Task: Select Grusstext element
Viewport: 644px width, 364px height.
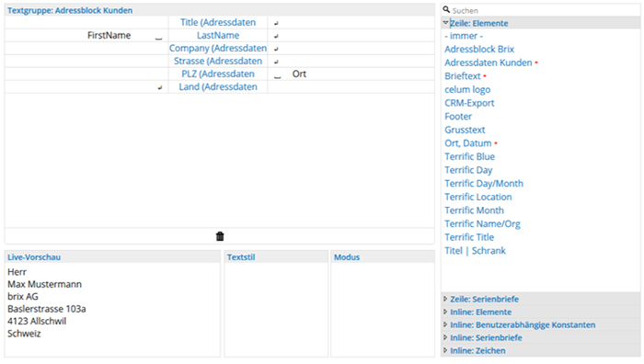Action: [465, 130]
